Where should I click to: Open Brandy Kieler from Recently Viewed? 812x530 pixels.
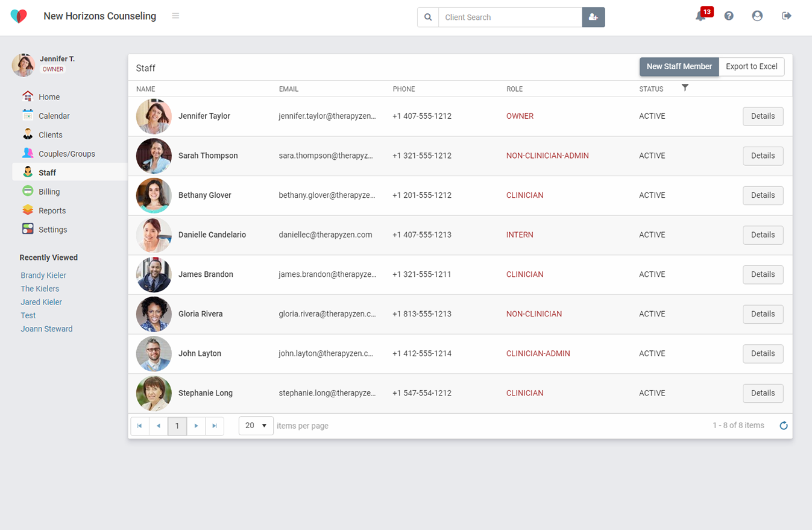pyautogui.click(x=43, y=275)
